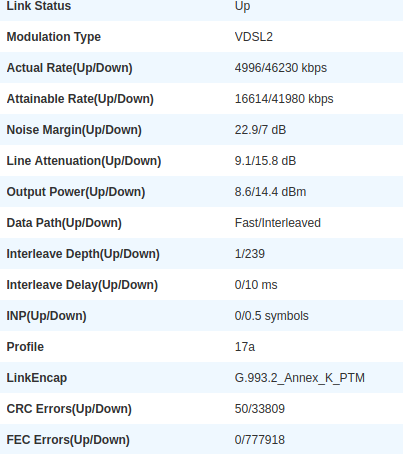
Task: Select the 4996/46230 kbps value
Action: click(281, 68)
